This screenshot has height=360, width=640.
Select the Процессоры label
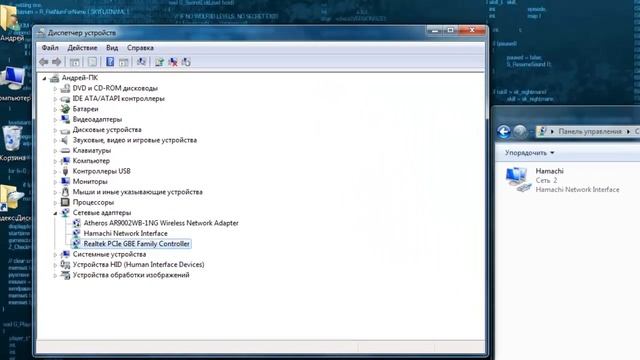[93, 202]
